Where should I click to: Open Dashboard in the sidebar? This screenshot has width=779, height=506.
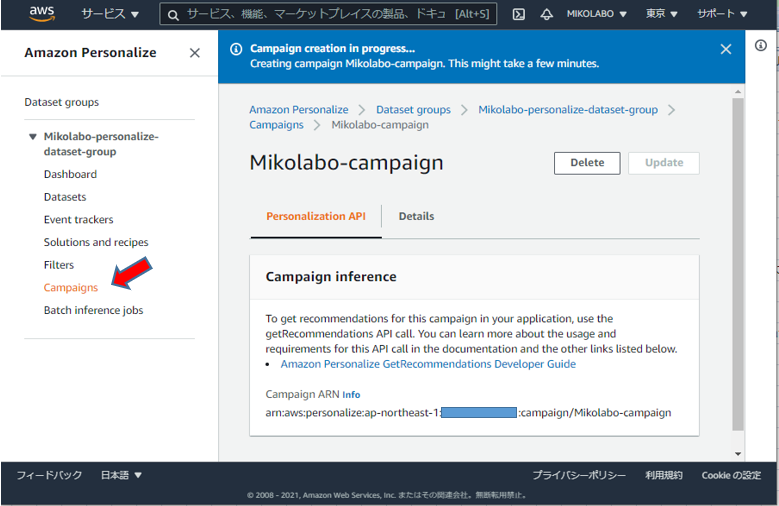click(x=70, y=174)
